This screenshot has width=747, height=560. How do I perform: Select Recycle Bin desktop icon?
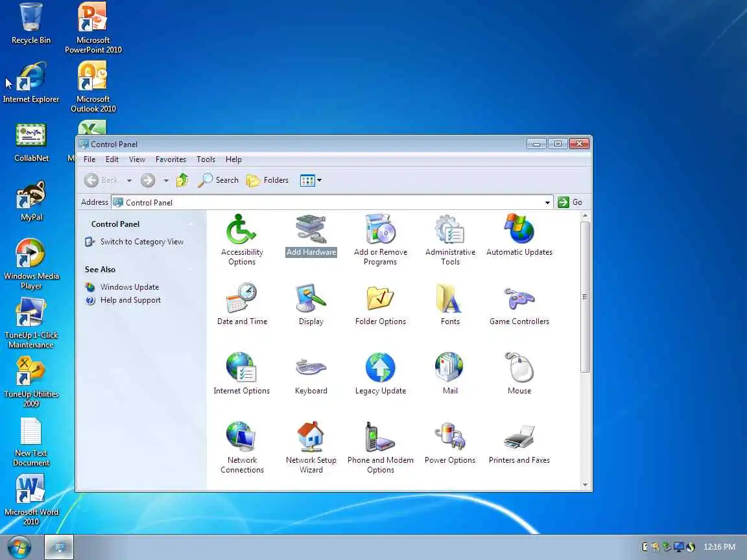point(31,23)
